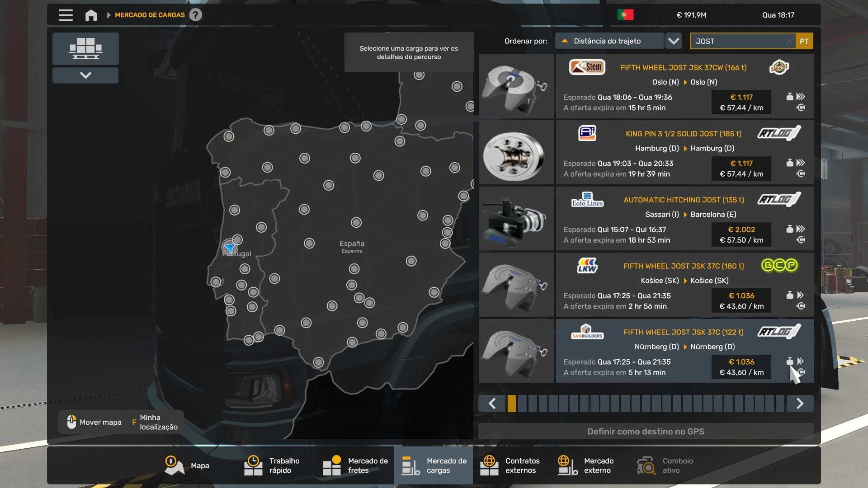Viewport: 868px width, 488px height.
Task: Click the cargo pallet filter icon
Action: [85, 48]
